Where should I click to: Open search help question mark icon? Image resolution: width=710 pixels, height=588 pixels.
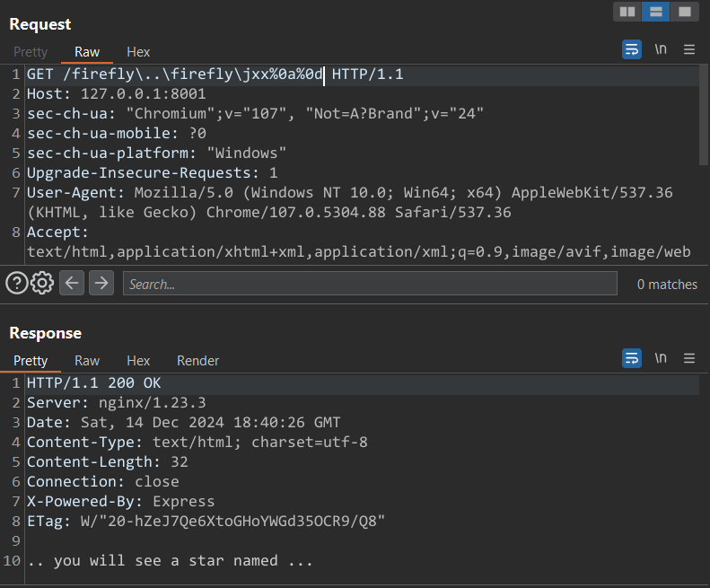click(x=16, y=284)
